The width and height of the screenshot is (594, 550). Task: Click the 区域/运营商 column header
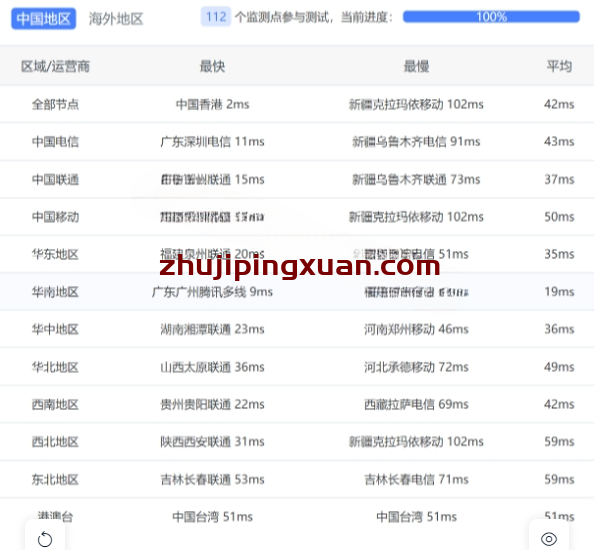[x=55, y=66]
